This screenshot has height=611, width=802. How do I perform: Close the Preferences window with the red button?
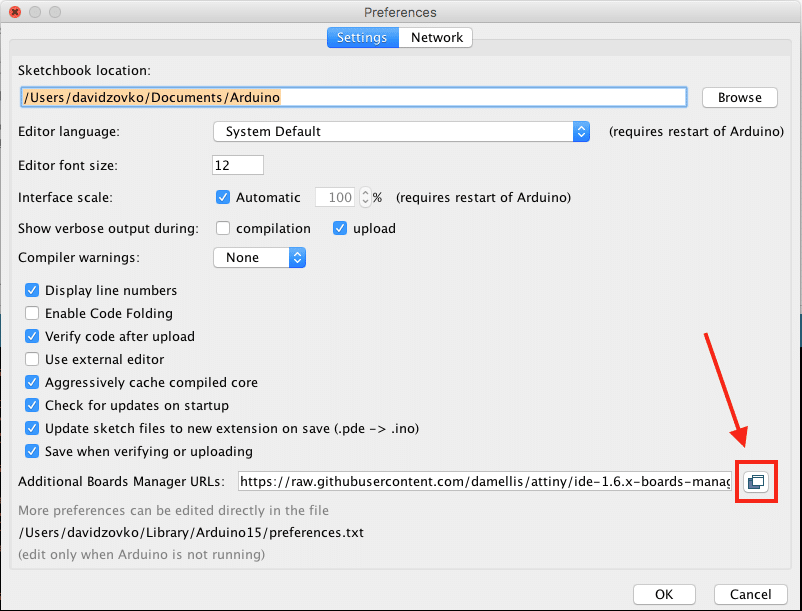15,11
